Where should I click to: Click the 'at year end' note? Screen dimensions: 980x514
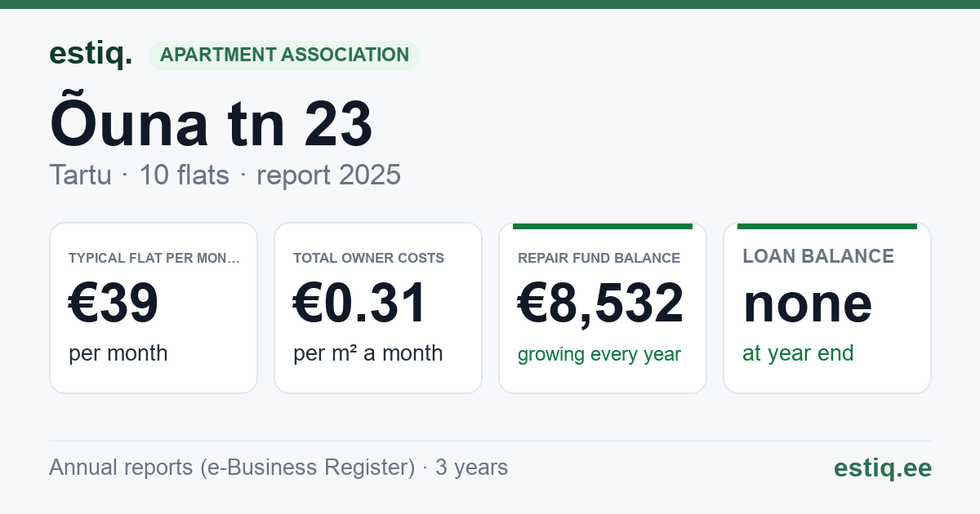tap(798, 353)
